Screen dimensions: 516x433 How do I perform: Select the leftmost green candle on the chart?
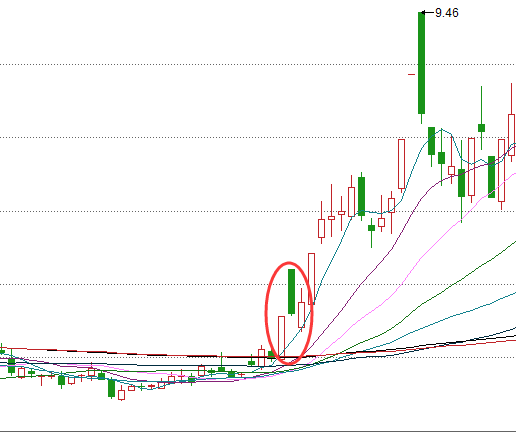pos(2,351)
